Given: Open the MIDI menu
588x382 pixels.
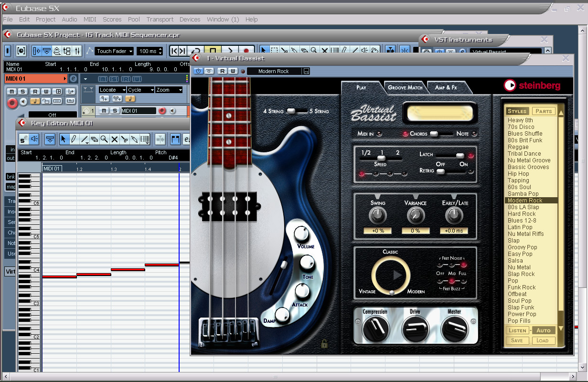Looking at the screenshot, I should pyautogui.click(x=90, y=19).
